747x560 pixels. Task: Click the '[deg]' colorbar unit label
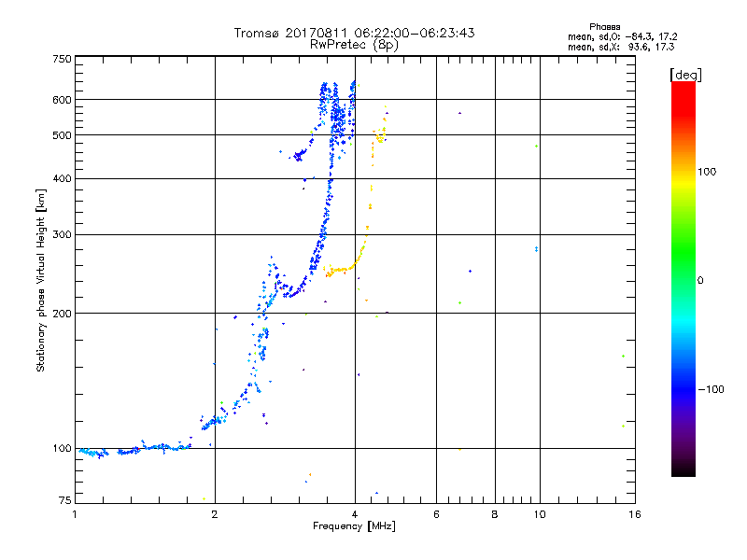pyautogui.click(x=685, y=75)
